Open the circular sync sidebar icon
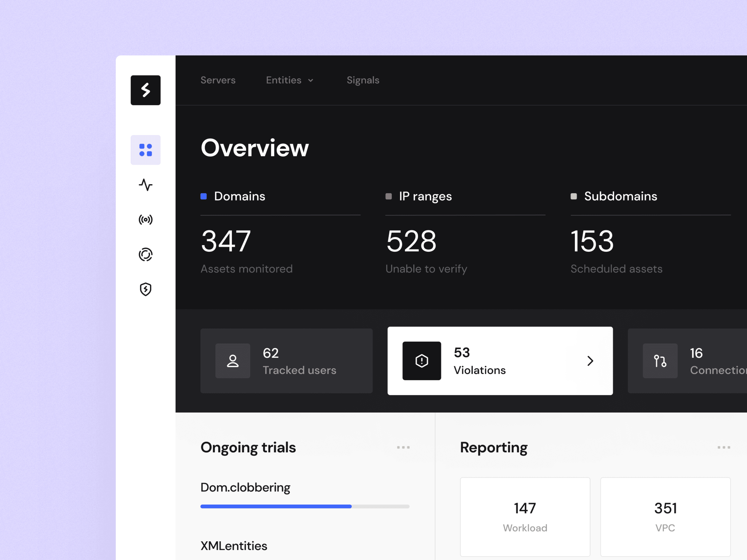 (x=146, y=255)
